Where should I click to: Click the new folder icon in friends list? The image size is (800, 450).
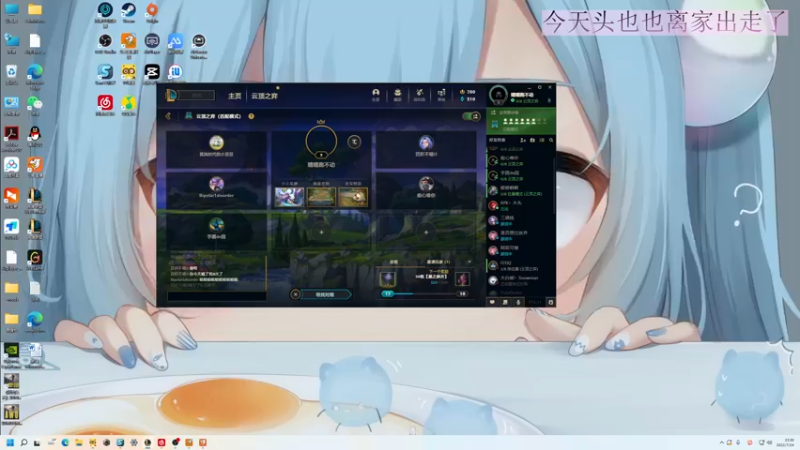click(532, 140)
